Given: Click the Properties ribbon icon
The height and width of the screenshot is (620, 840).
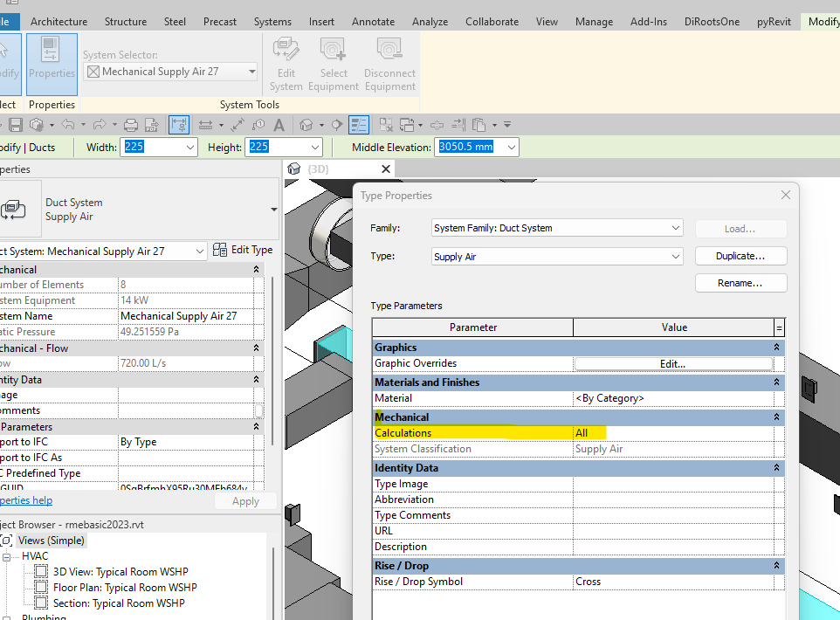Looking at the screenshot, I should [52, 65].
